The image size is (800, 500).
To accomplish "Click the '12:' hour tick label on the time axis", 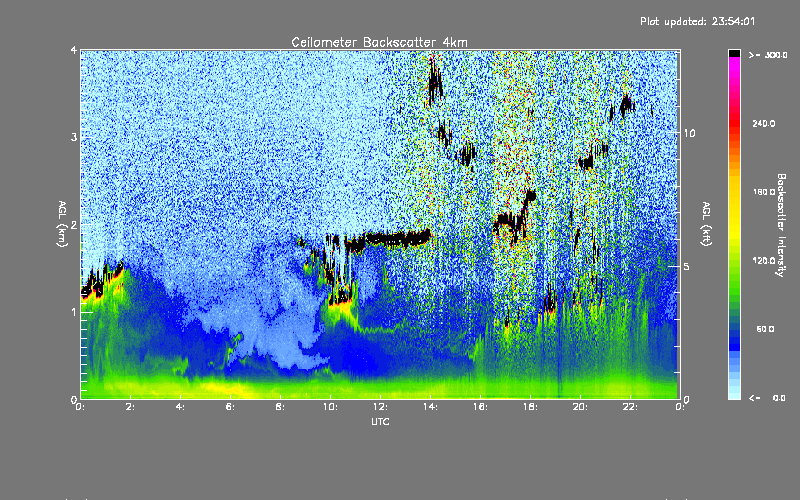I will pyautogui.click(x=380, y=407).
